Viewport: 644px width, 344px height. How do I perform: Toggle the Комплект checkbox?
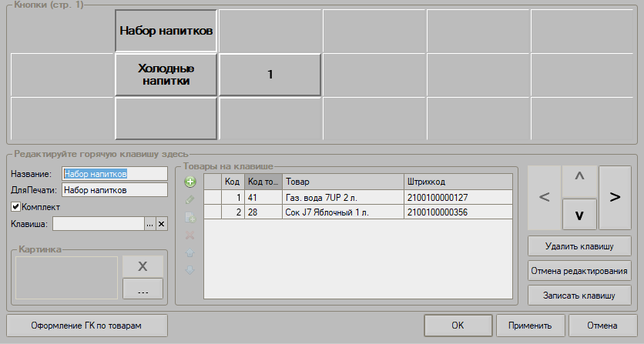click(x=15, y=207)
